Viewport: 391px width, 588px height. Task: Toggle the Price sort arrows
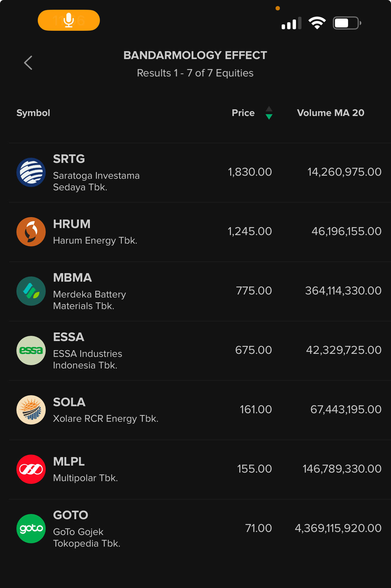(269, 113)
